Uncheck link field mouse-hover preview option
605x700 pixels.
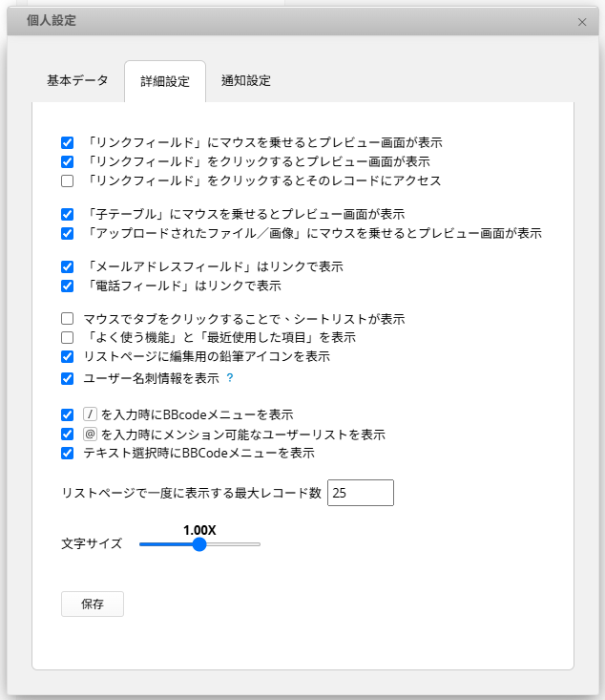tap(68, 143)
